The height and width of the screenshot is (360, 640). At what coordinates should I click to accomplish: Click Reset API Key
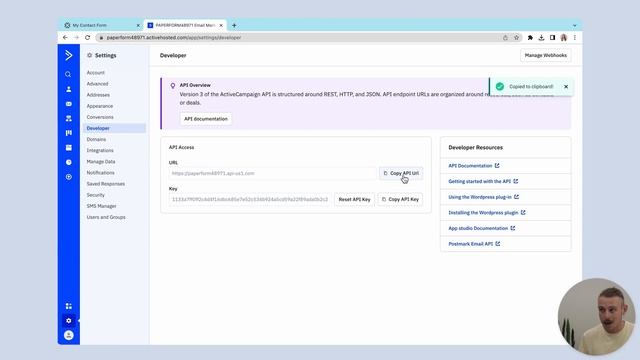click(354, 199)
